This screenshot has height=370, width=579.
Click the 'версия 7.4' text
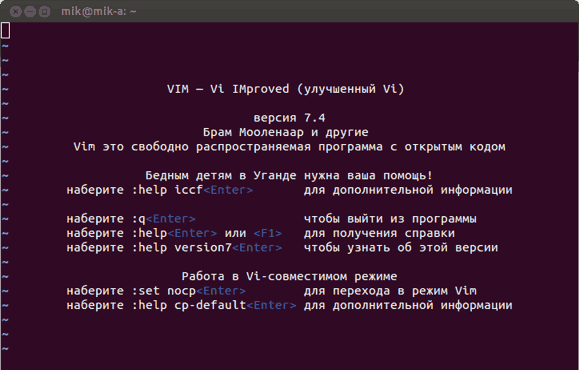(x=289, y=118)
